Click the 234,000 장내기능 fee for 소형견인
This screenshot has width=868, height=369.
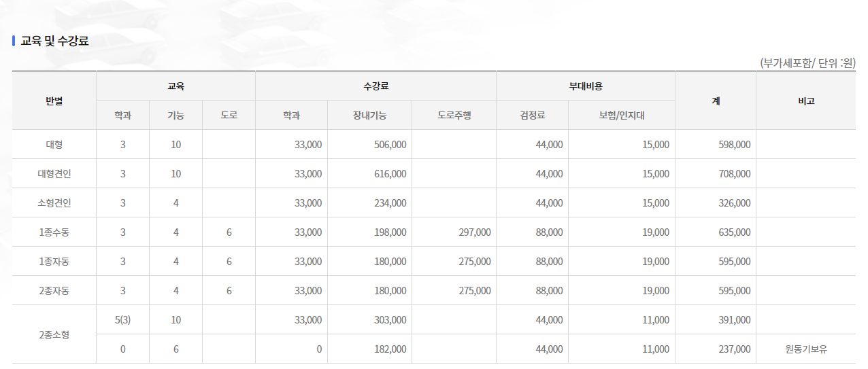pyautogui.click(x=390, y=203)
